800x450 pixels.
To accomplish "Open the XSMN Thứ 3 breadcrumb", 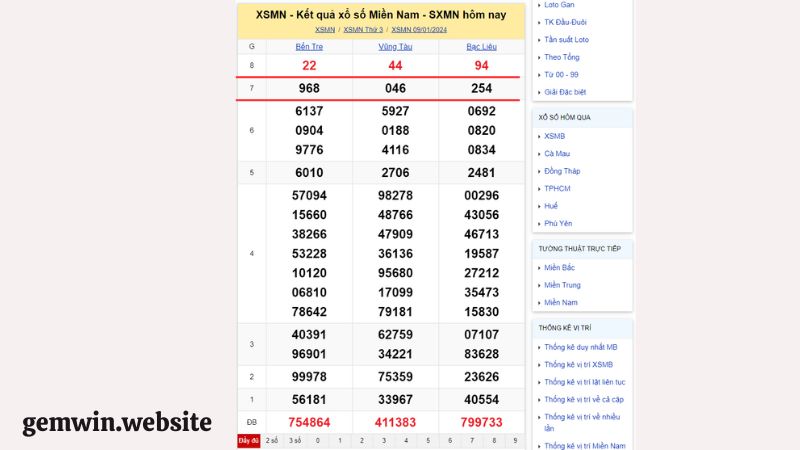I will (363, 30).
